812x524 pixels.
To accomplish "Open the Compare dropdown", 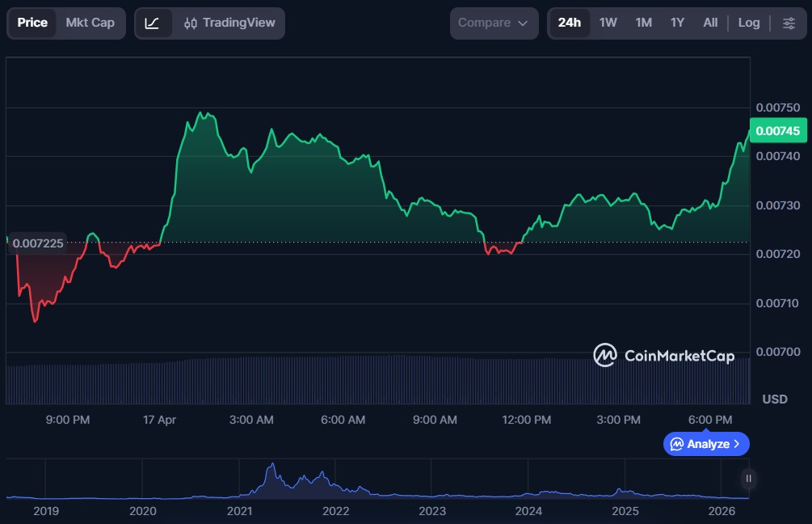I will point(493,23).
